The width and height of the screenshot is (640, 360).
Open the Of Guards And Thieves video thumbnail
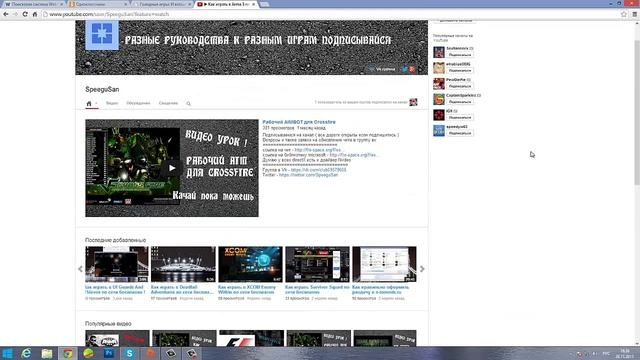pyautogui.click(x=117, y=264)
